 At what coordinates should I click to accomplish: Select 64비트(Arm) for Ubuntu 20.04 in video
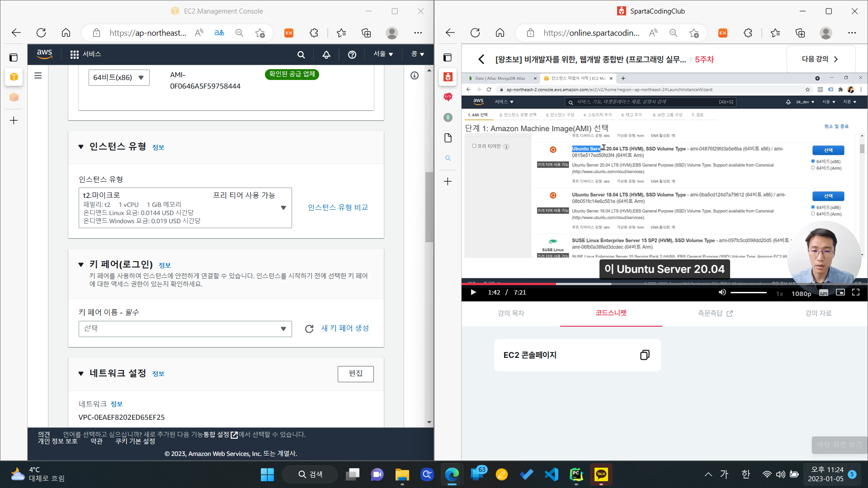[x=813, y=168]
